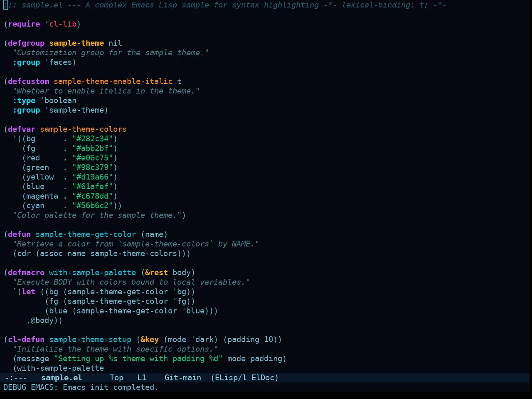This screenshot has width=532, height=399.
Task: Click the &key keyword
Action: 150,339
